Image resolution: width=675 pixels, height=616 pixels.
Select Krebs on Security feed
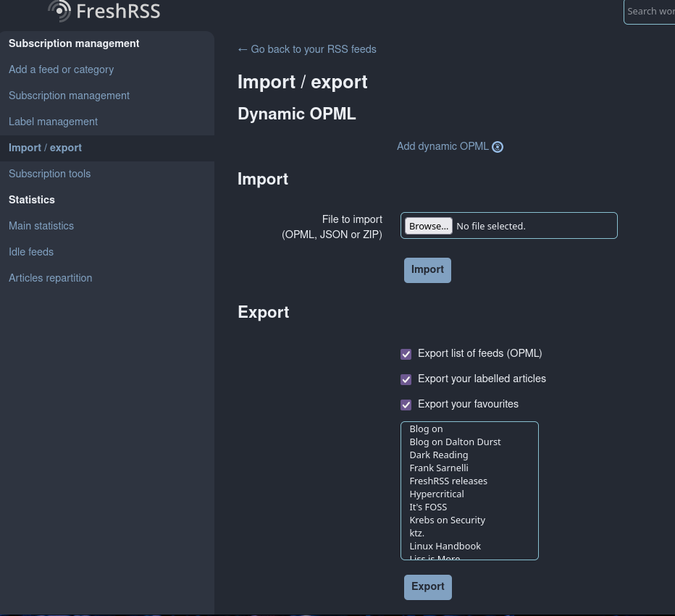448,520
